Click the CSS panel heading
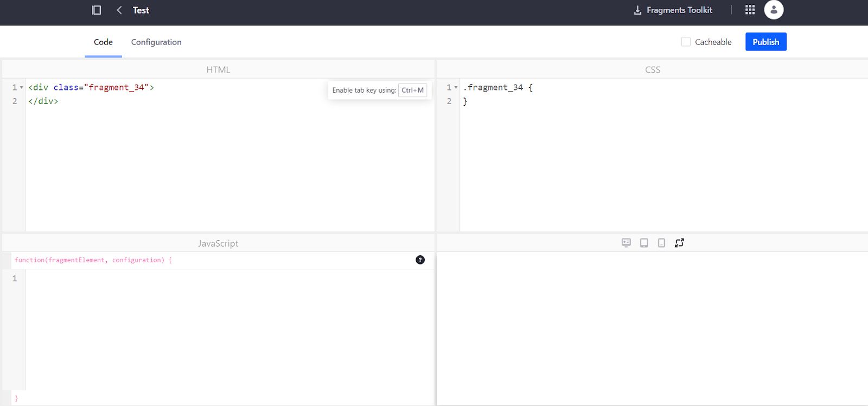868x406 pixels. click(653, 69)
